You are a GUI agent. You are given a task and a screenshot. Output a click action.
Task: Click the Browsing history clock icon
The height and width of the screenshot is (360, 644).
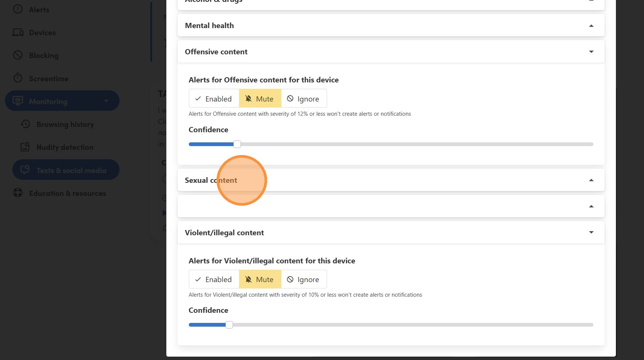coord(25,124)
